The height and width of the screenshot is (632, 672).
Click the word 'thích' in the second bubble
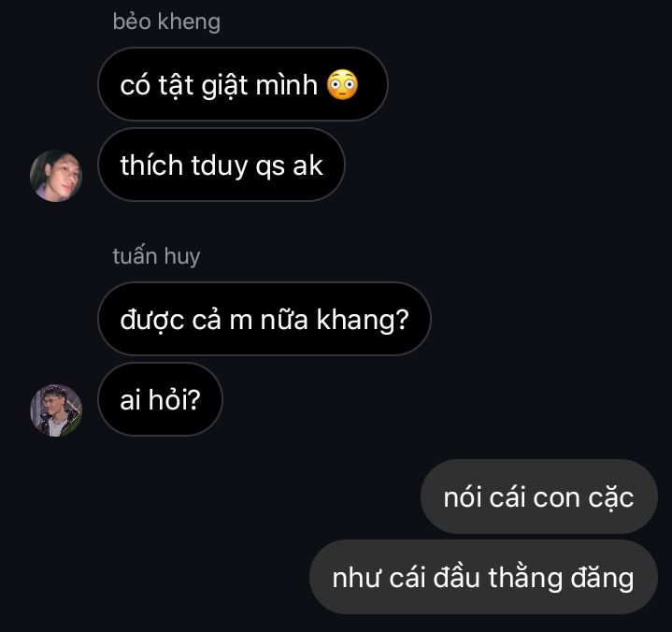click(x=151, y=165)
